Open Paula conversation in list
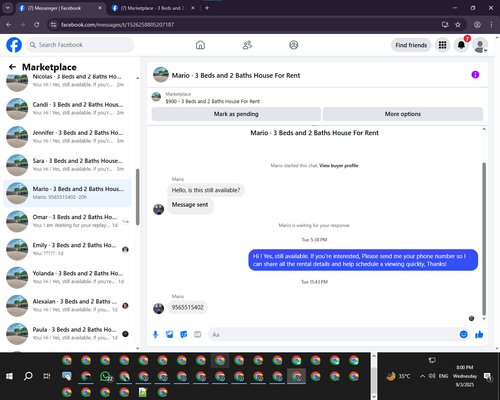This screenshot has height=400, width=500. [x=67, y=334]
